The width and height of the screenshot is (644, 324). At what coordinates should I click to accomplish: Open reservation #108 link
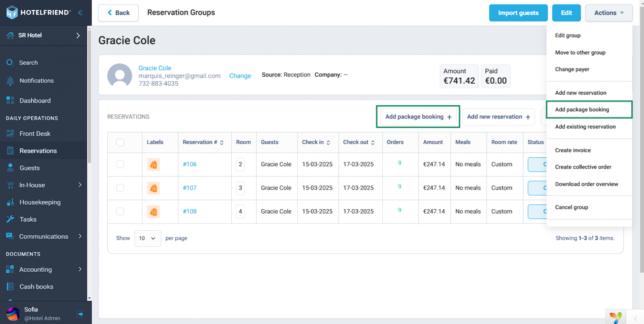190,211
